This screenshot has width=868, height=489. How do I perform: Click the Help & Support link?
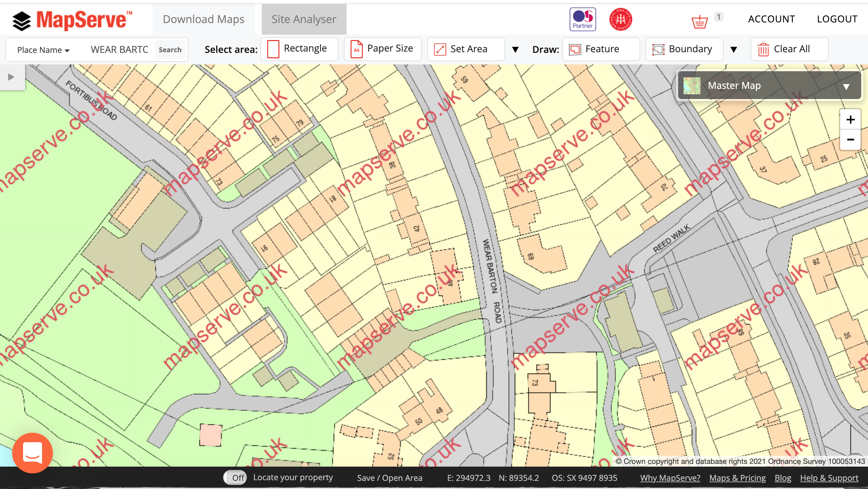(x=829, y=478)
